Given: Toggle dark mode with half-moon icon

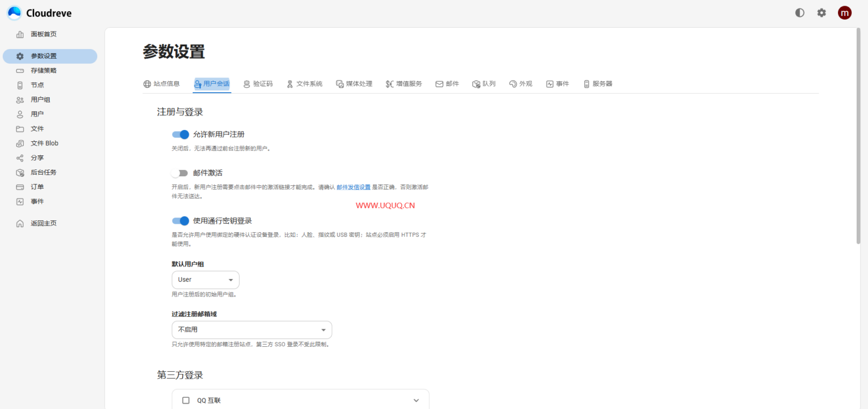Looking at the screenshot, I should 800,12.
